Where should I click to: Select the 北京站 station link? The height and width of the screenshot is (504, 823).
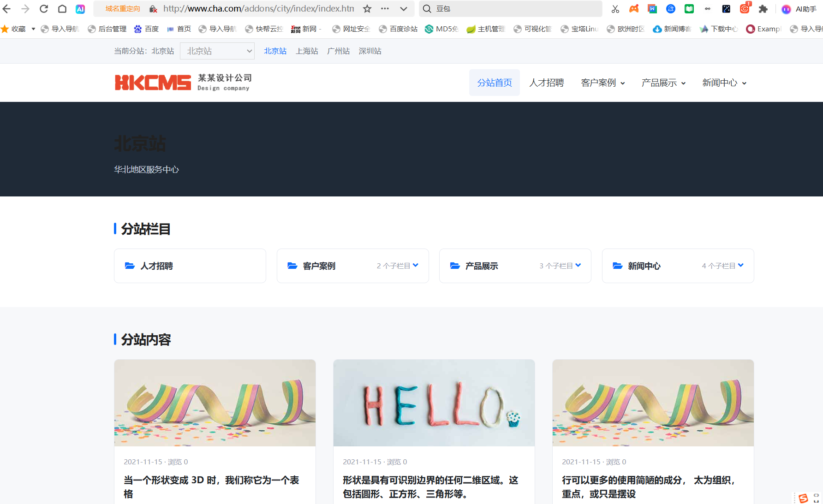[x=275, y=51]
